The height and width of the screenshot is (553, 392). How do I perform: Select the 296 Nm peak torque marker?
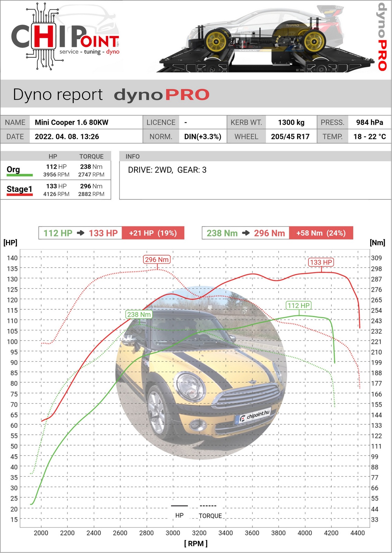tap(157, 260)
